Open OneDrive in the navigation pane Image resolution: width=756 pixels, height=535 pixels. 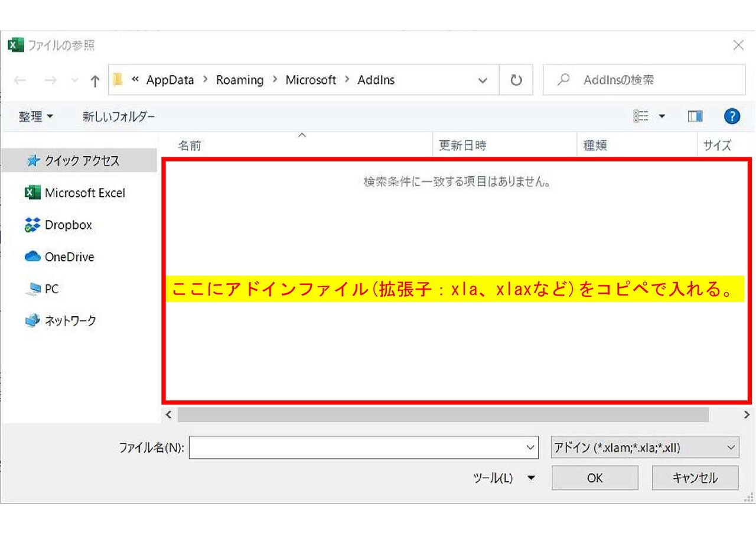pyautogui.click(x=69, y=257)
